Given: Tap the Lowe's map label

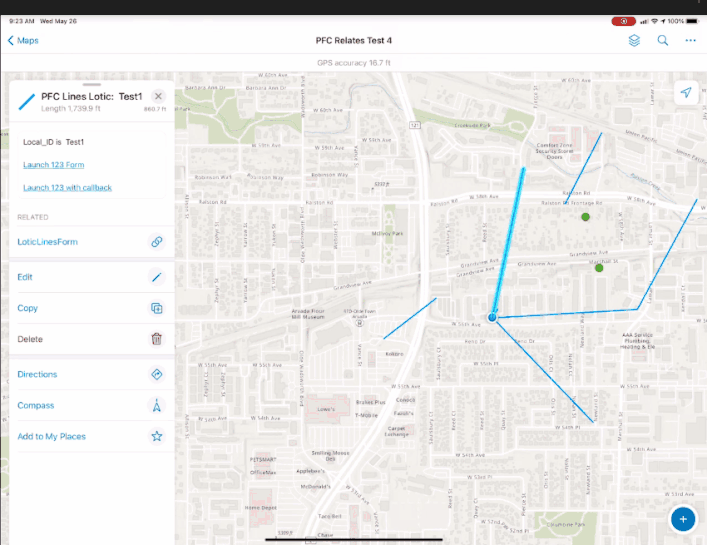Looking at the screenshot, I should 326,409.
